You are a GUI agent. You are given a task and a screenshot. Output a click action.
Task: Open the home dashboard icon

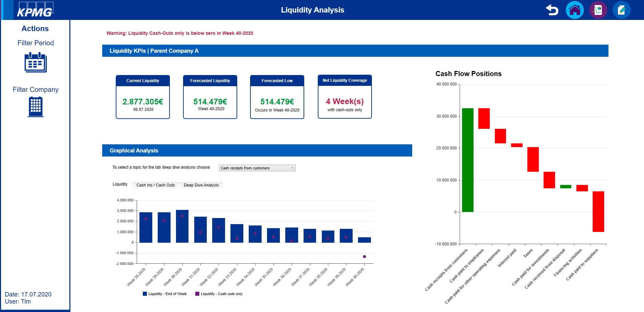(575, 10)
